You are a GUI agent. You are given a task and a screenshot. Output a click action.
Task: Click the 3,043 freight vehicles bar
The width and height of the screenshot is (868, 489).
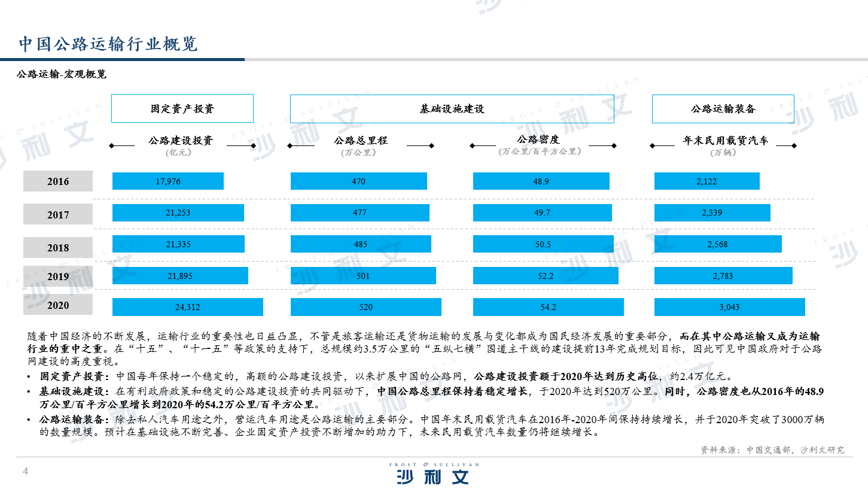pos(730,307)
